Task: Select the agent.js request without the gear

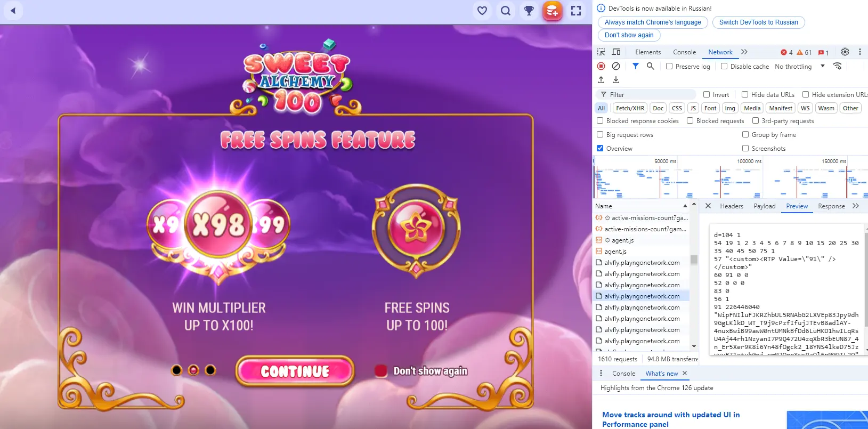Action: point(615,252)
